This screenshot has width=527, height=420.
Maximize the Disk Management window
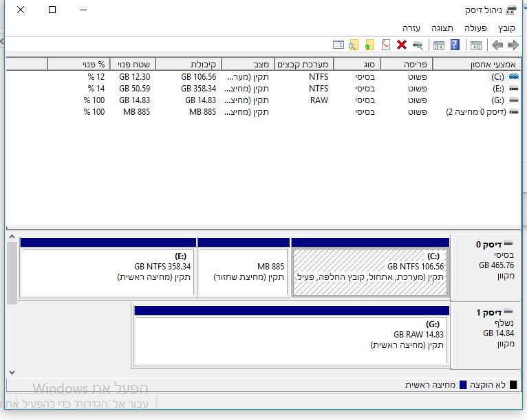coord(52,10)
